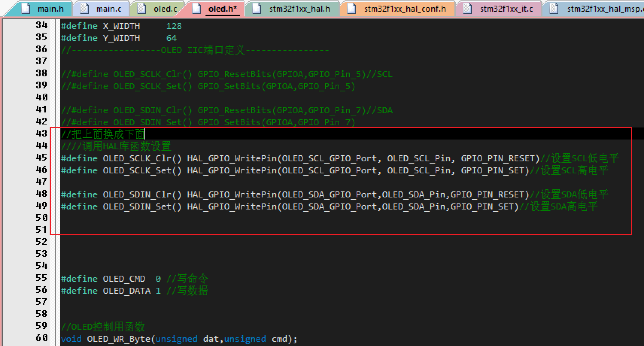
Task: Click the file icon on main.h tab
Action: pos(26,8)
